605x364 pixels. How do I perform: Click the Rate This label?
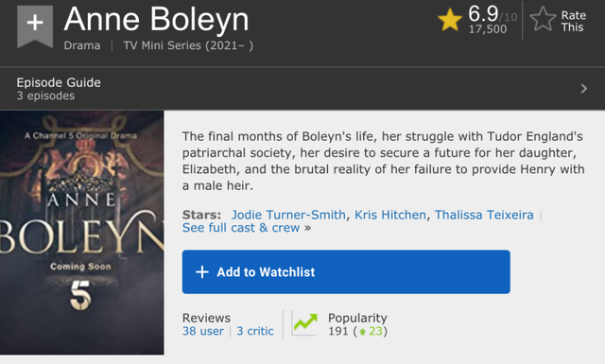[x=574, y=21]
